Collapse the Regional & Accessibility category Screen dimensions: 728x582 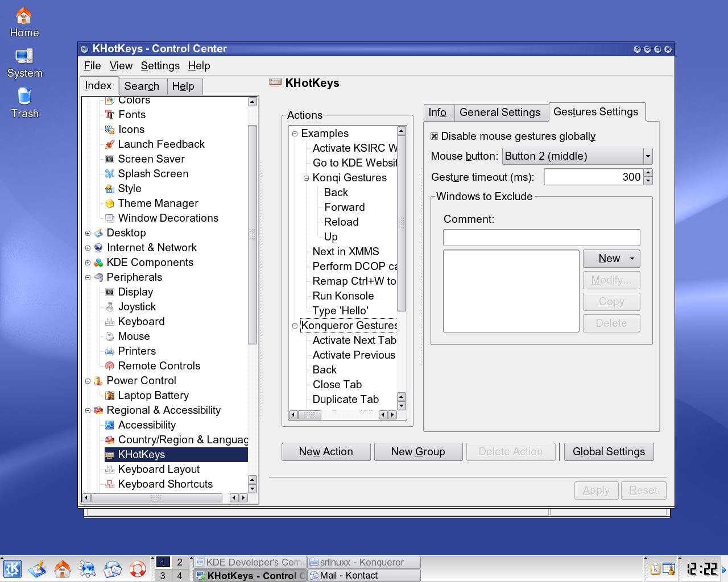pos(88,410)
